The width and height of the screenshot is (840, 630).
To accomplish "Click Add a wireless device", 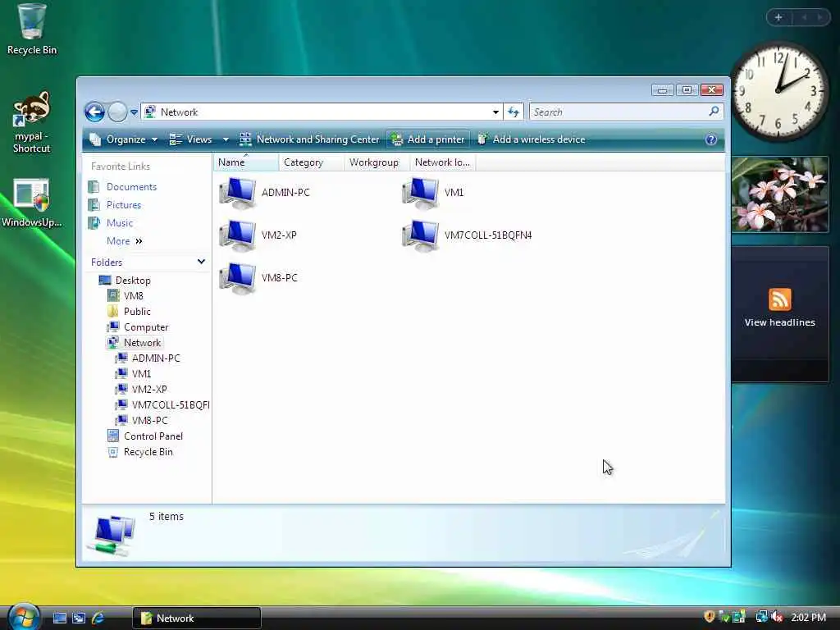I will (532, 139).
